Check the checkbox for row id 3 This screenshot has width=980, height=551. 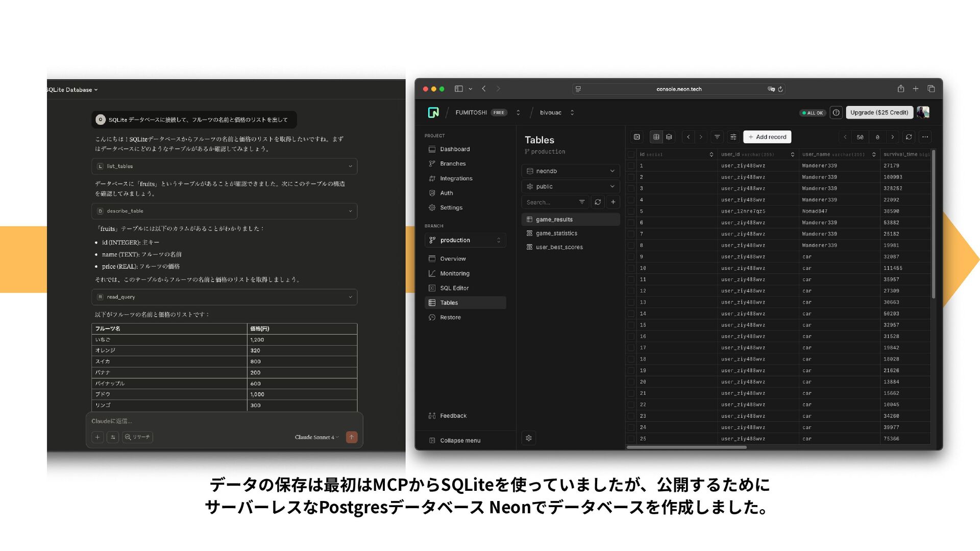click(x=631, y=189)
